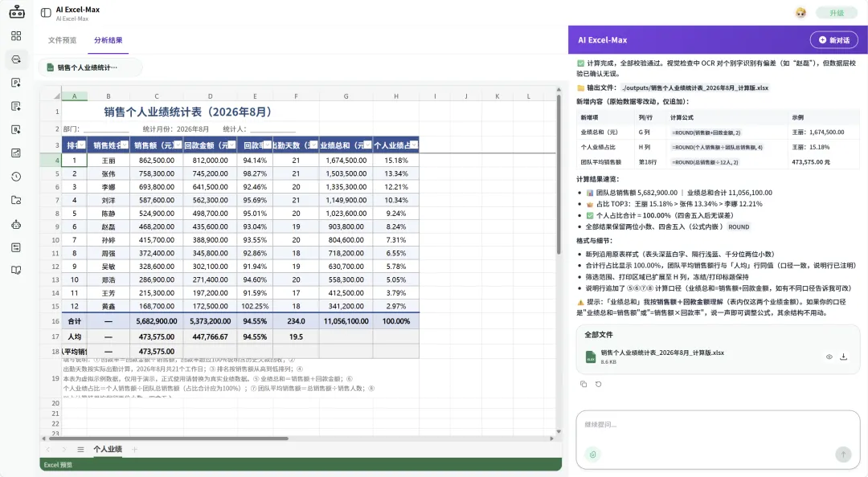Regenerate the response with the refresh icon
The width and height of the screenshot is (868, 477).
pos(599,384)
